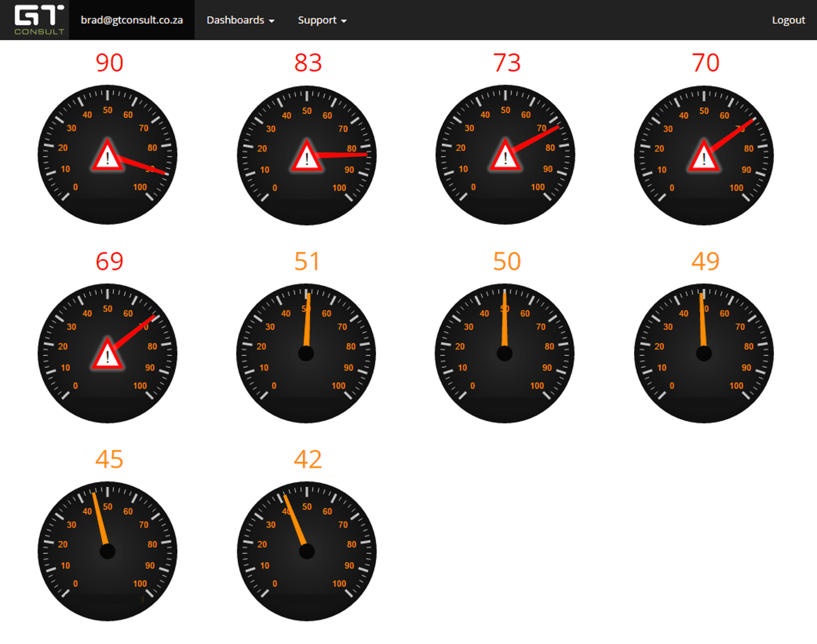This screenshot has width=817, height=644.
Task: Click the 20 label on gauge 73
Action: click(x=460, y=148)
